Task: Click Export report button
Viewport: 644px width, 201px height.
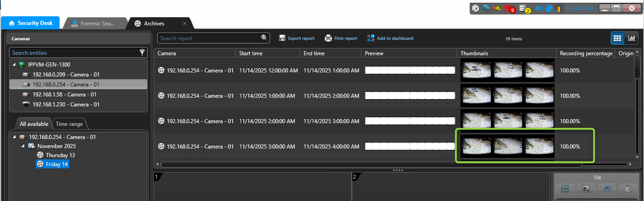Action: (x=297, y=38)
